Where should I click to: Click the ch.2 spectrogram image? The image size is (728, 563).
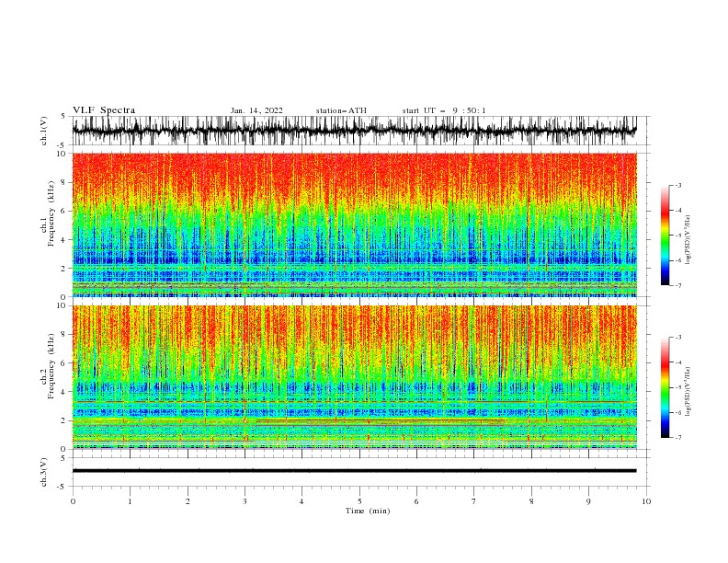(x=354, y=377)
